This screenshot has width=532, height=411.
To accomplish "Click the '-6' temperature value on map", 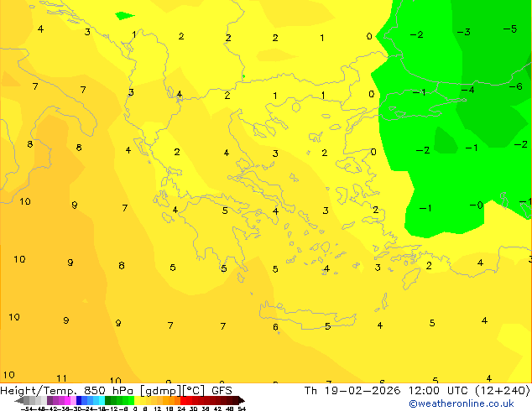I will click(x=516, y=86).
